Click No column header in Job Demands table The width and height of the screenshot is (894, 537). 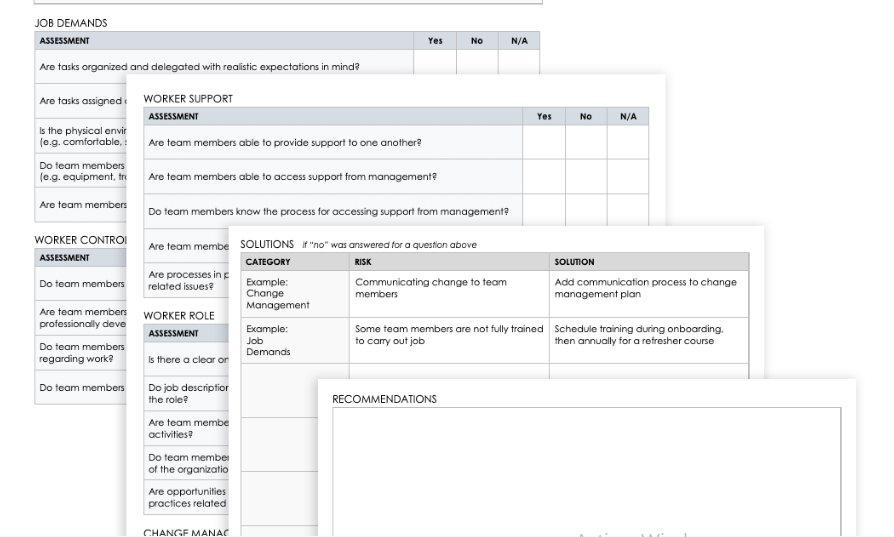click(x=477, y=41)
